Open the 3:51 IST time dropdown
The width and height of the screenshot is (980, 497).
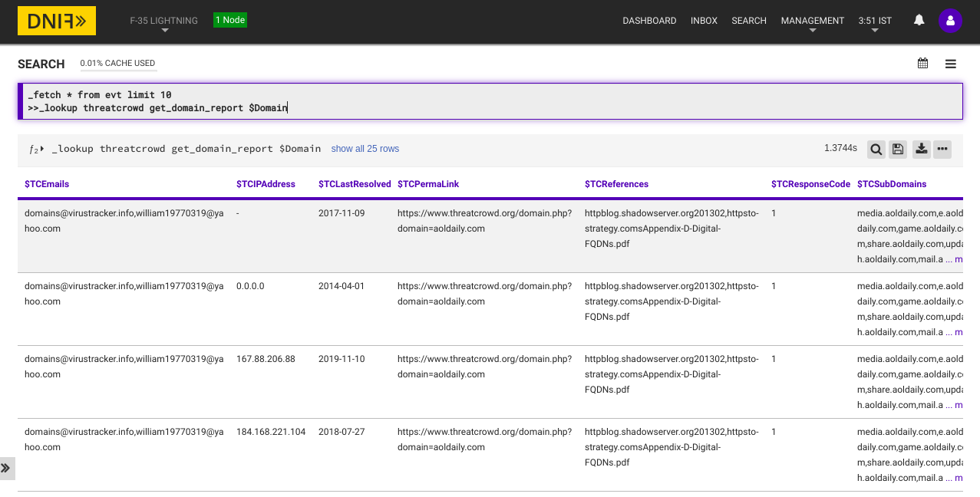[x=875, y=23]
